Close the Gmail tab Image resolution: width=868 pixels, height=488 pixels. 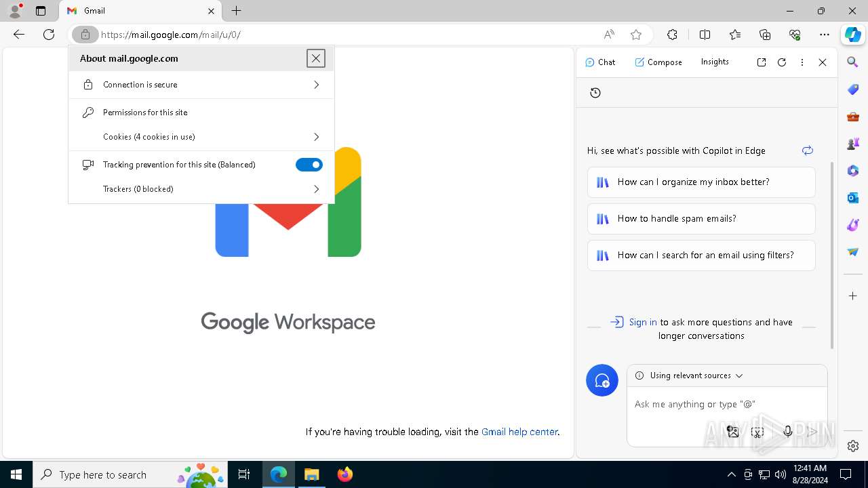click(211, 11)
